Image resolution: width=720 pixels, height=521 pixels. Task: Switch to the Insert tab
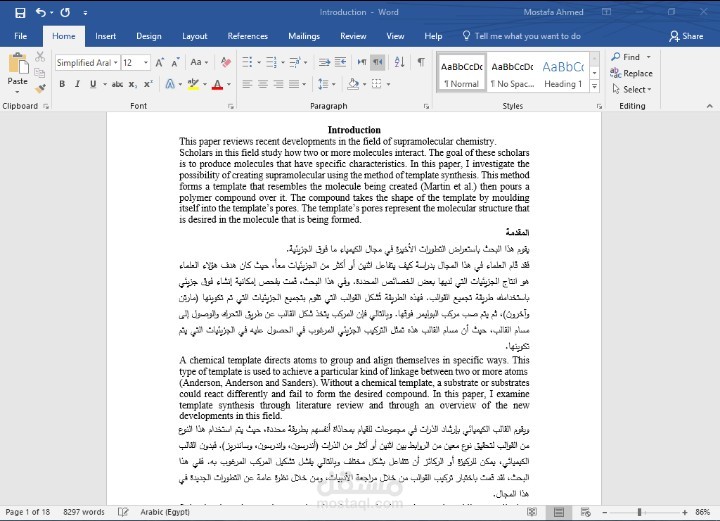pyautogui.click(x=106, y=36)
